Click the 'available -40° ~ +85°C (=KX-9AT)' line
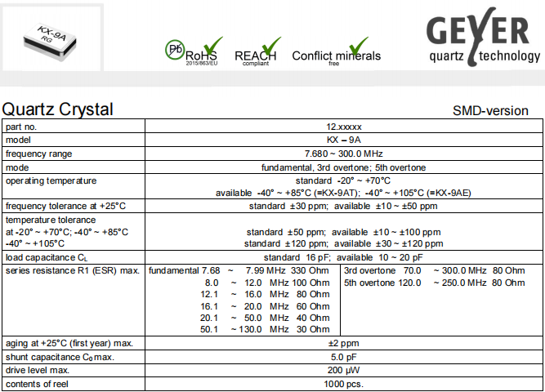 (x=288, y=193)
